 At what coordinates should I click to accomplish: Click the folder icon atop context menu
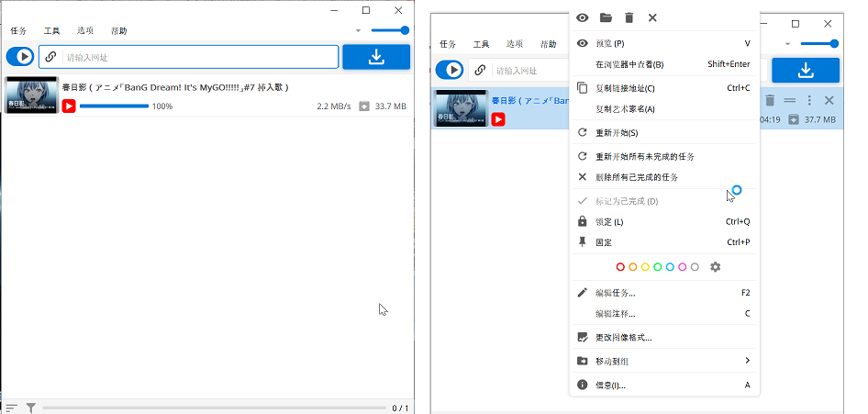click(x=606, y=17)
